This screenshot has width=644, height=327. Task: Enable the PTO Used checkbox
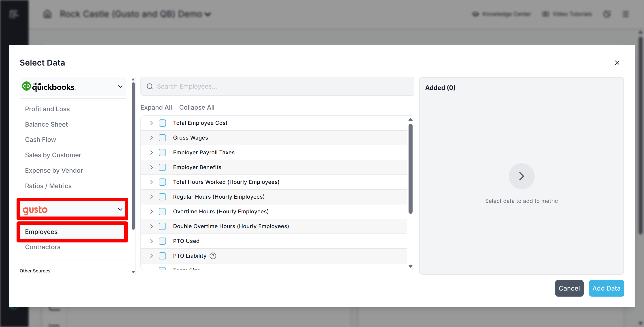click(162, 241)
